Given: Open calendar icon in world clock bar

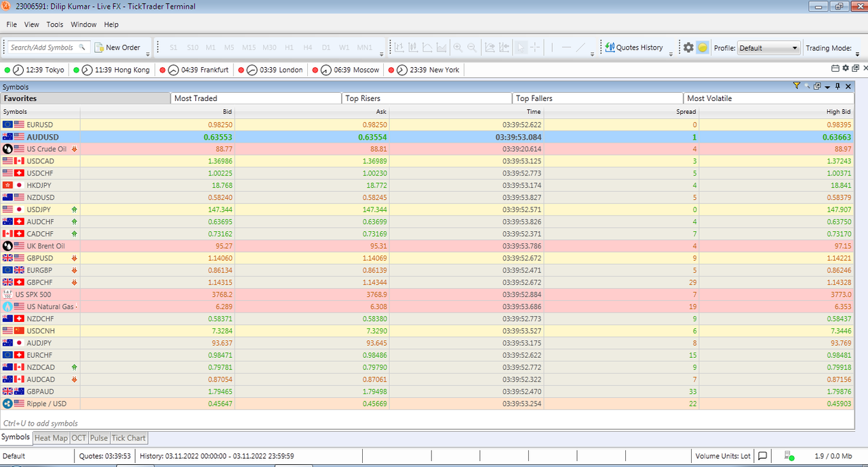Looking at the screenshot, I should [x=835, y=68].
